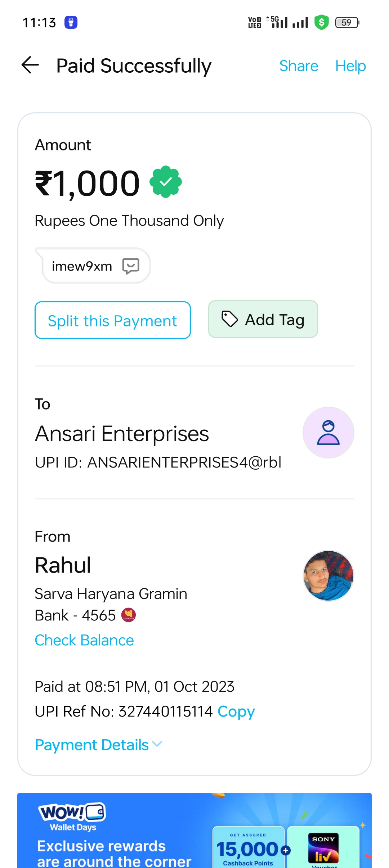Tap the Exclusive rewards banner text
Viewport: 389px width, 868px height.
coord(114,853)
